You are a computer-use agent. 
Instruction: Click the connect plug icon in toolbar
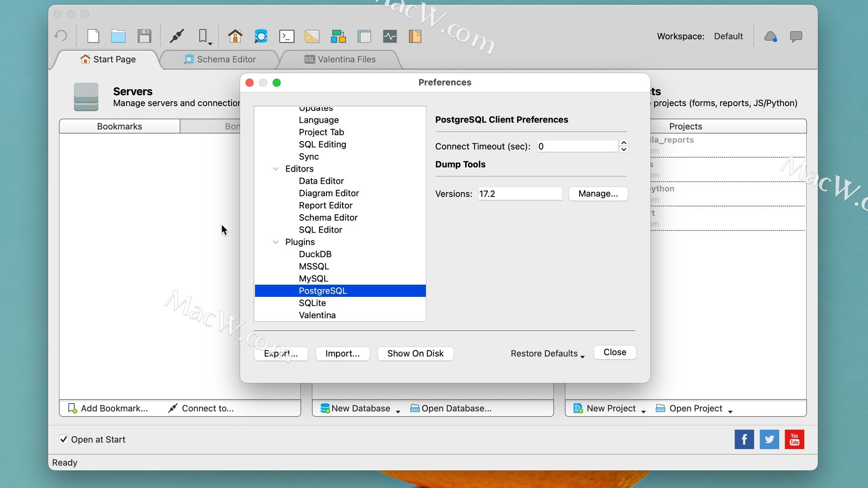tap(177, 36)
